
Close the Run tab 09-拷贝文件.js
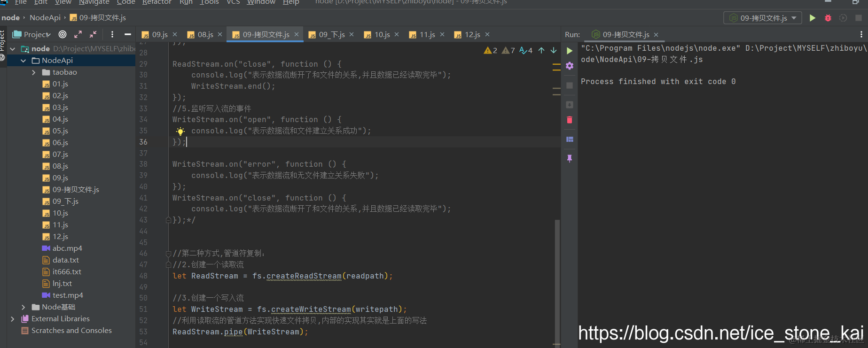656,35
